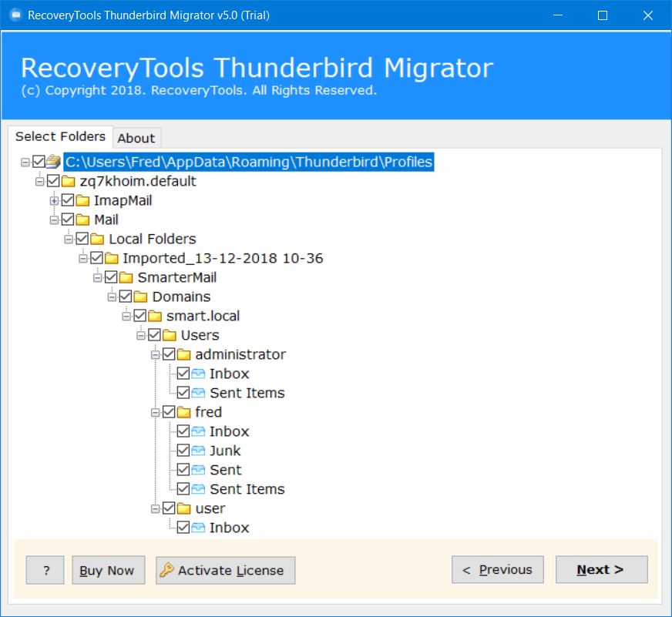Uncheck the zq7khoim.default checkbox
This screenshot has height=617, width=672.
pos(53,181)
